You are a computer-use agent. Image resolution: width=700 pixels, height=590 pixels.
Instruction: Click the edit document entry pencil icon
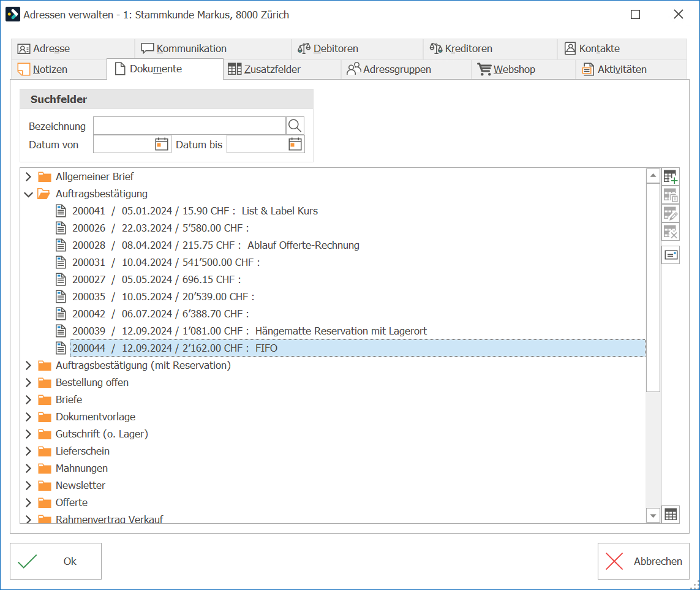click(670, 213)
